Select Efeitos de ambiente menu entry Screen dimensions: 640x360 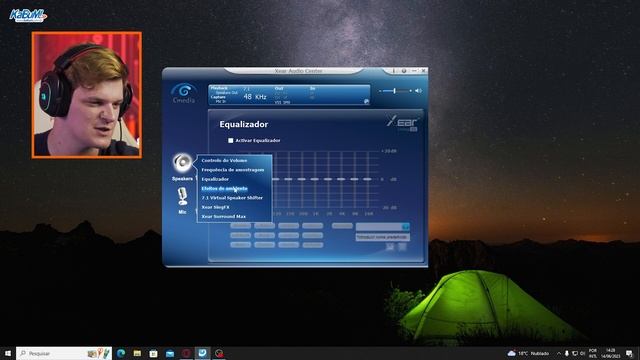pos(224,189)
